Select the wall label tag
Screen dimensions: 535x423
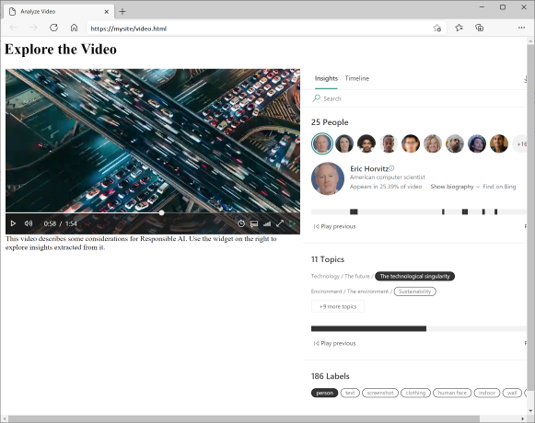(512, 393)
